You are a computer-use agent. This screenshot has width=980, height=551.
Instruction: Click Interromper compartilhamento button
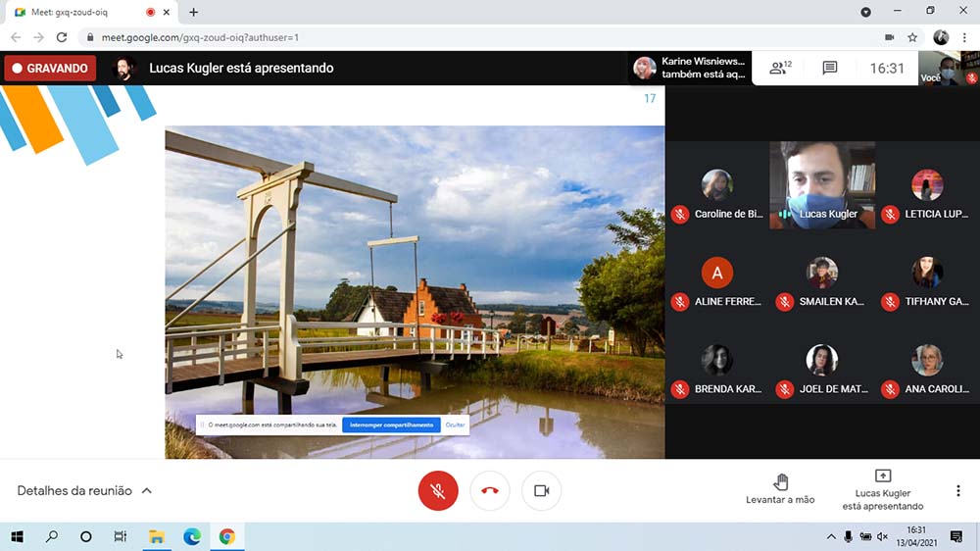click(x=391, y=426)
